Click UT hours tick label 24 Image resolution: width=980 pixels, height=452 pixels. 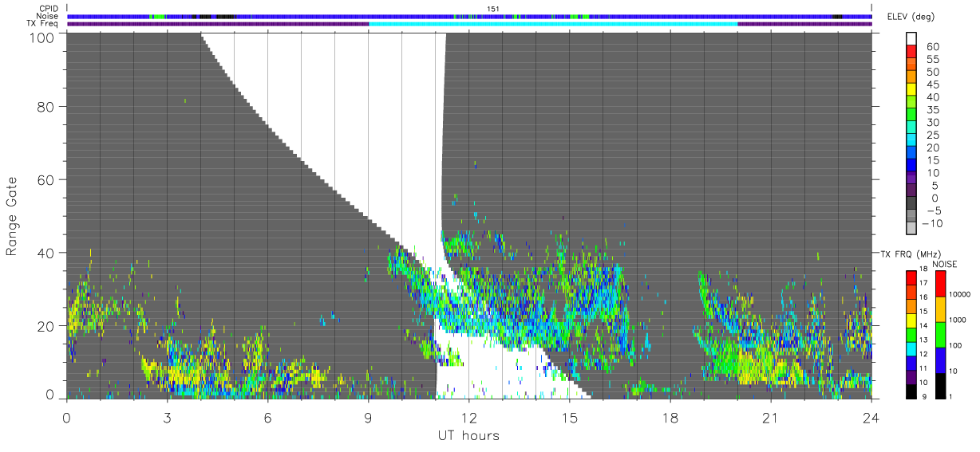[x=871, y=417]
